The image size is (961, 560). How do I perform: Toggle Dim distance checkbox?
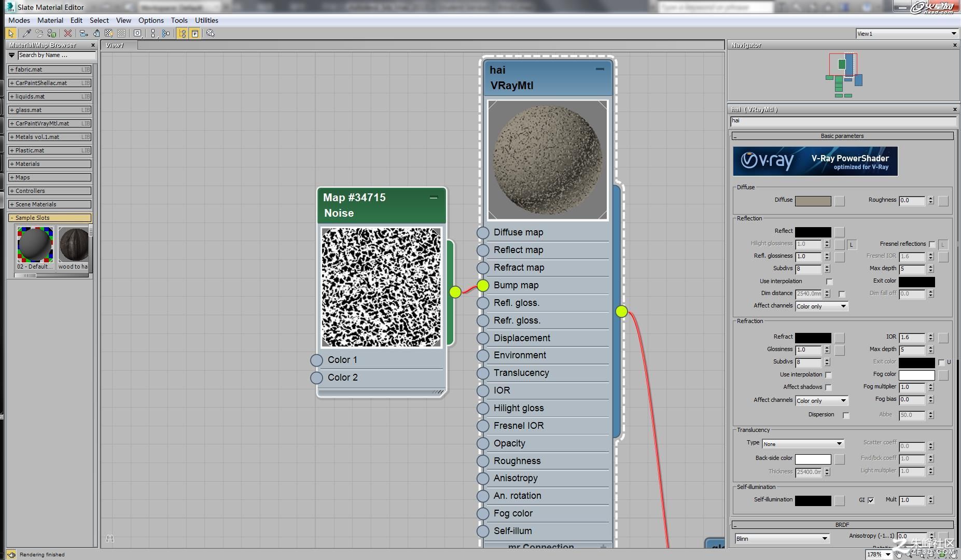842,294
